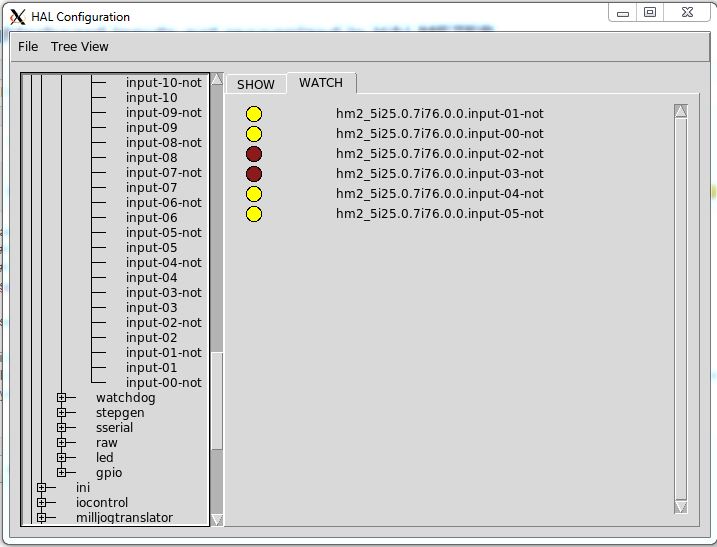
Task: Select input-04-not in the tree
Action: tap(164, 263)
